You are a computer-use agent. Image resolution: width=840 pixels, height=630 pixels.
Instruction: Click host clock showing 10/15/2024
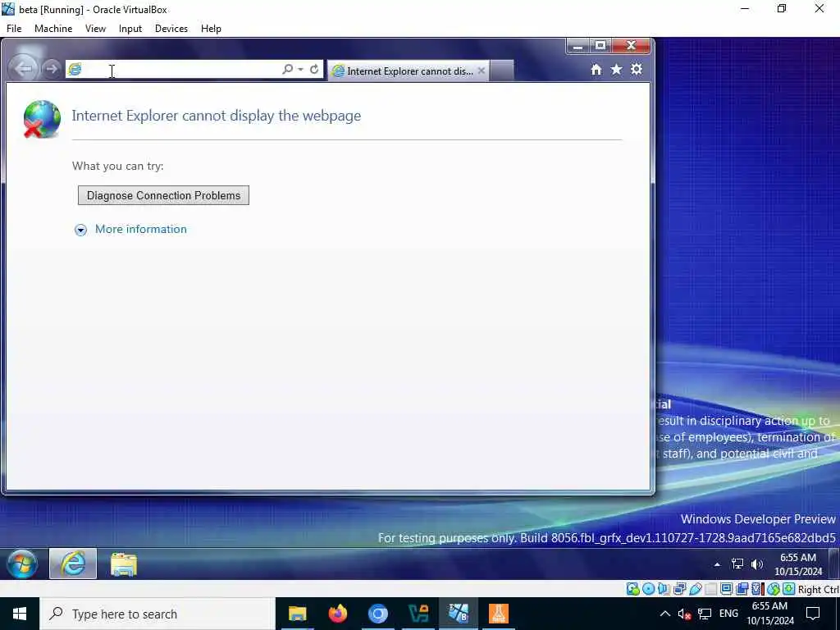[x=770, y=614]
